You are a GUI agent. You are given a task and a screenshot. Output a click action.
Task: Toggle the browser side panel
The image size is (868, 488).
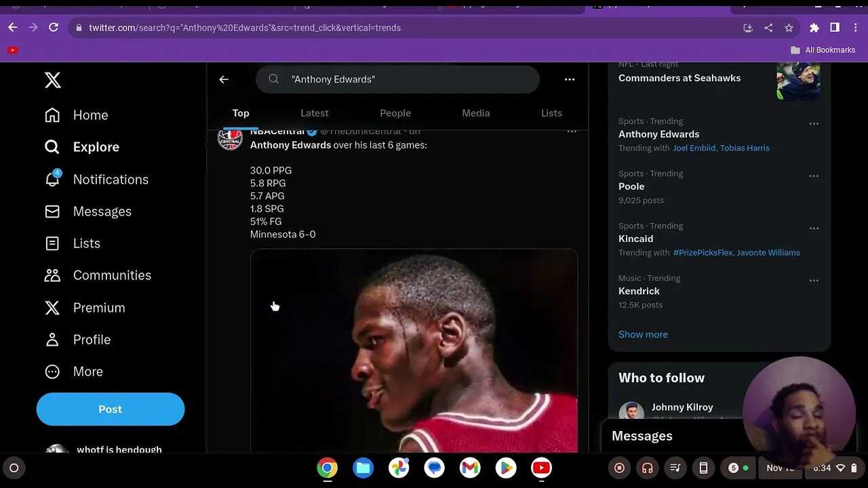pyautogui.click(x=835, y=28)
